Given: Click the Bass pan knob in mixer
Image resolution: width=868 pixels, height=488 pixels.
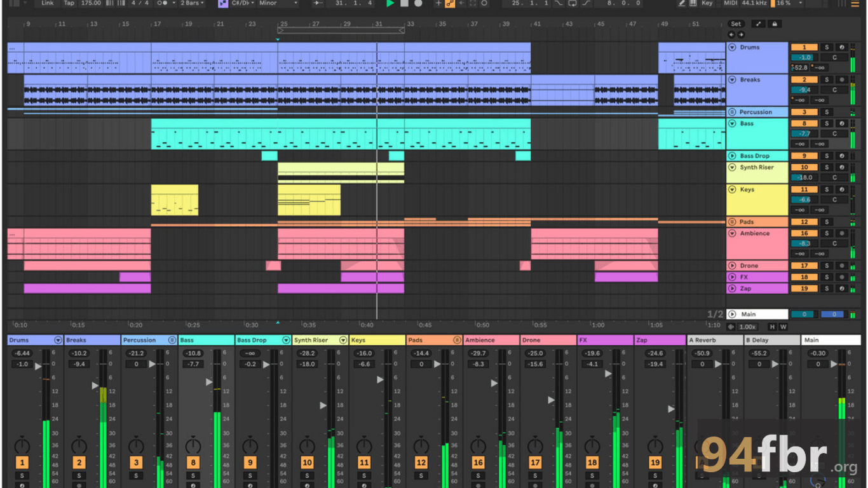Looking at the screenshot, I should point(193,445).
